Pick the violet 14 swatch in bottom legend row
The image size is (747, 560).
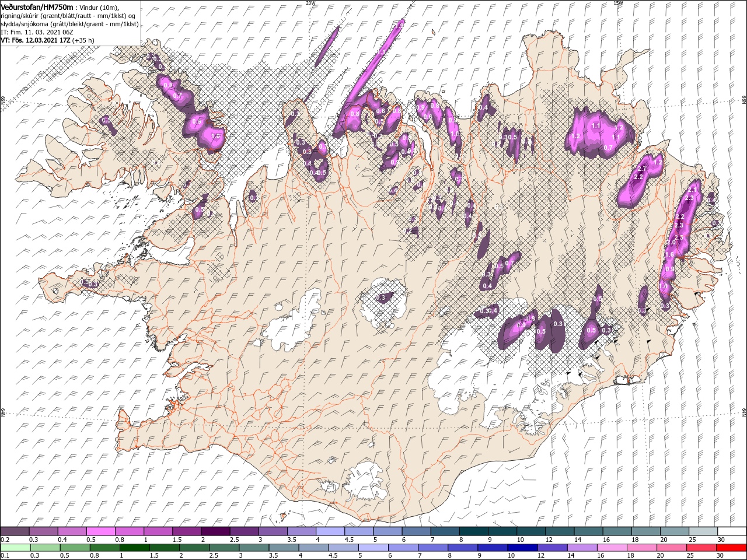coord(581,548)
